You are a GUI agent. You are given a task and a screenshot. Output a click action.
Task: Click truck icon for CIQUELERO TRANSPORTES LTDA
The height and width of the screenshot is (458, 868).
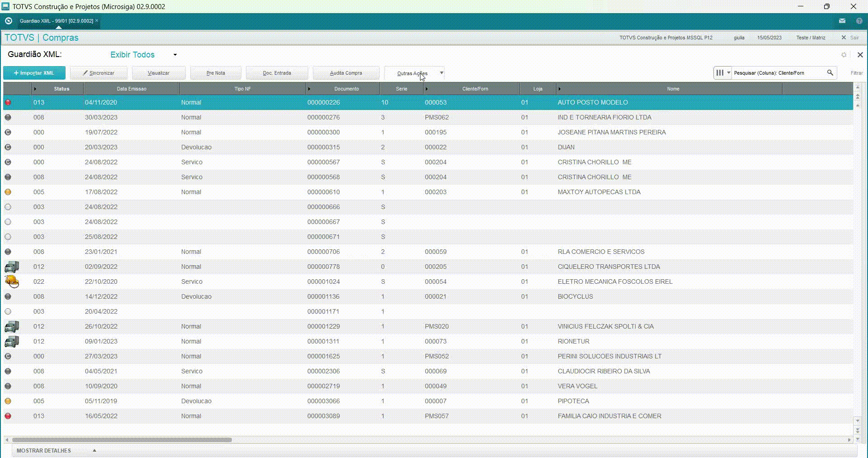pos(12,267)
